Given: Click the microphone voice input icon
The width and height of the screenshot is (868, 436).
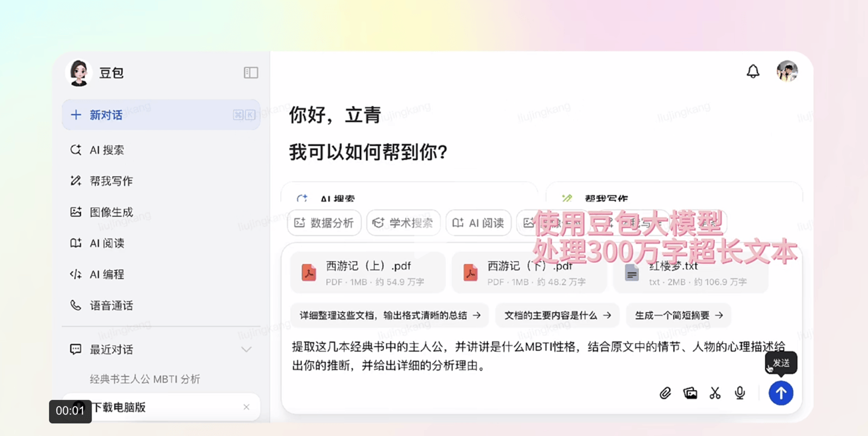Looking at the screenshot, I should 740,393.
